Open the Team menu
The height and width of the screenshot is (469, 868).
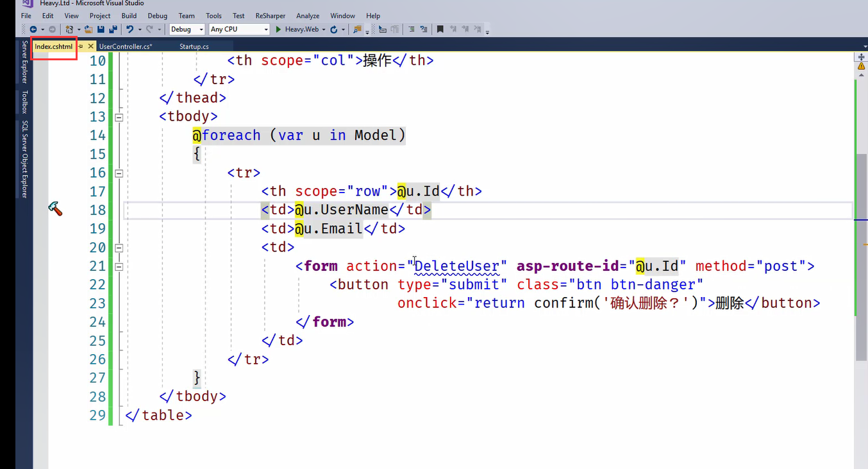pyautogui.click(x=187, y=15)
